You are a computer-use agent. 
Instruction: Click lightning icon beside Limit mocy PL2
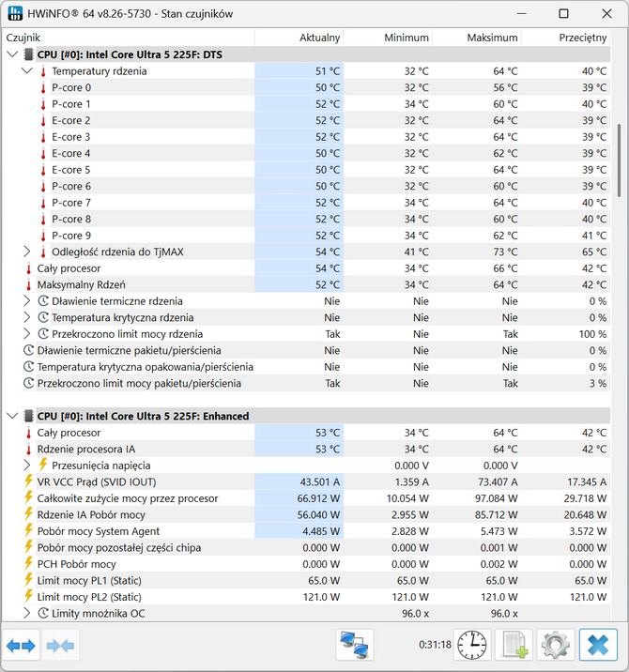(28, 596)
